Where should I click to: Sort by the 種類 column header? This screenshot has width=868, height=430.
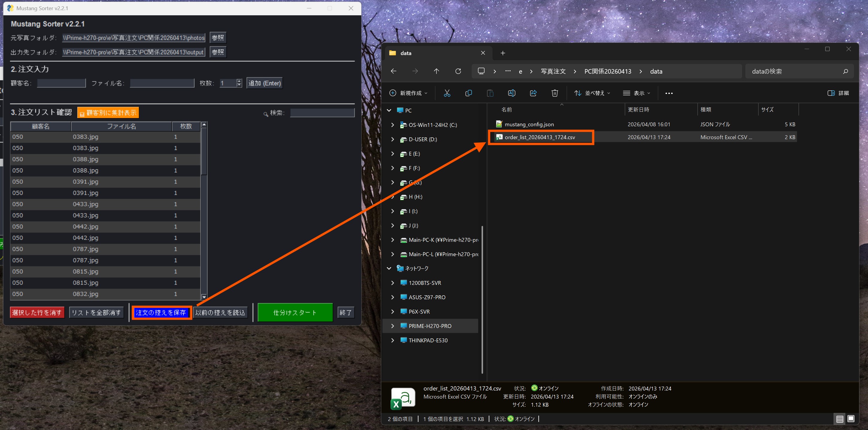pyautogui.click(x=706, y=110)
